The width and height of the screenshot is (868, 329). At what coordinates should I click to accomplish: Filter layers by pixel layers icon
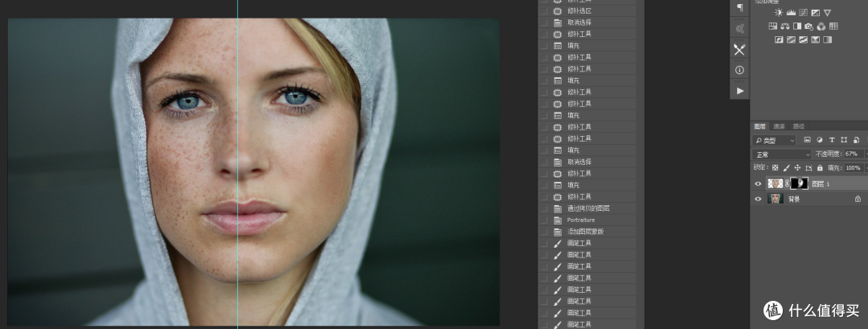point(807,140)
